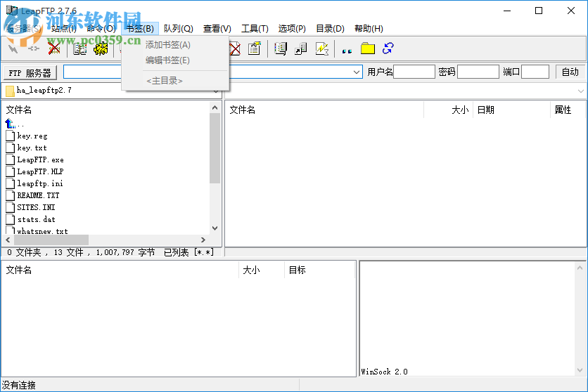The image size is (588, 392).
Task: Click the blue refresh arrows icon
Action: 388,48
